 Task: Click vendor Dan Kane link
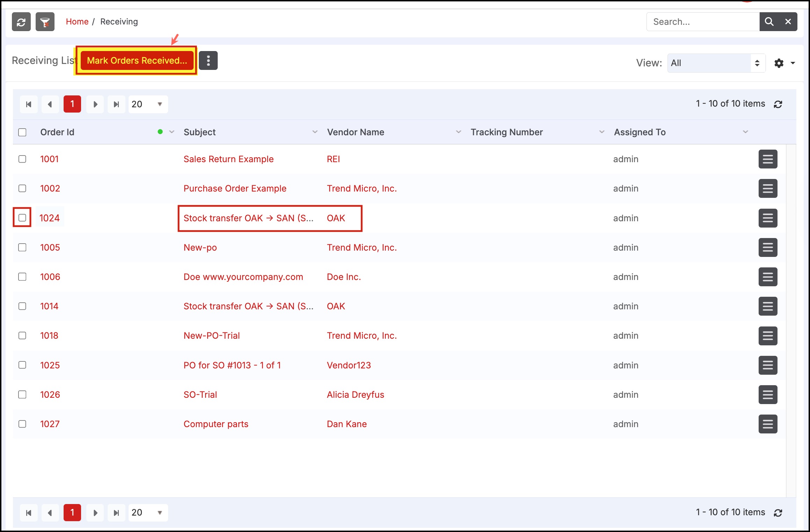347,424
